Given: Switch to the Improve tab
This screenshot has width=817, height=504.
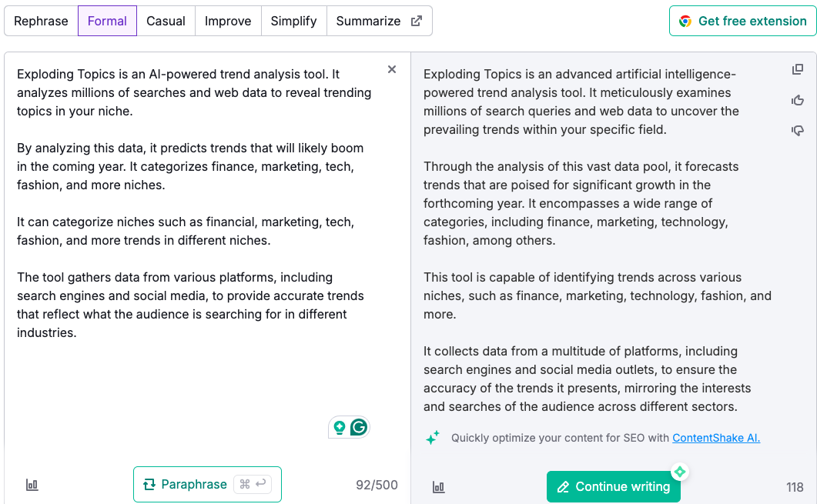Looking at the screenshot, I should point(228,21).
